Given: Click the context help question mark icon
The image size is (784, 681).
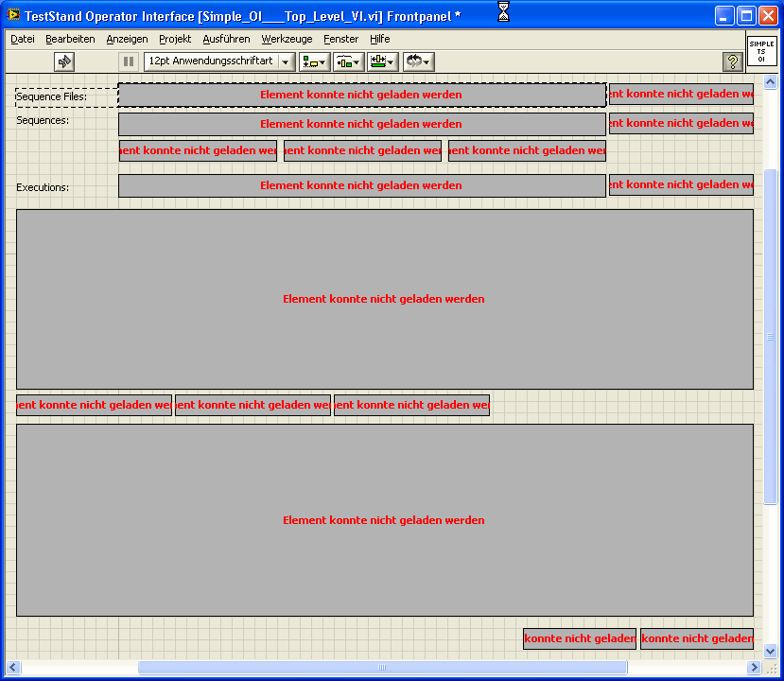Looking at the screenshot, I should (x=733, y=62).
